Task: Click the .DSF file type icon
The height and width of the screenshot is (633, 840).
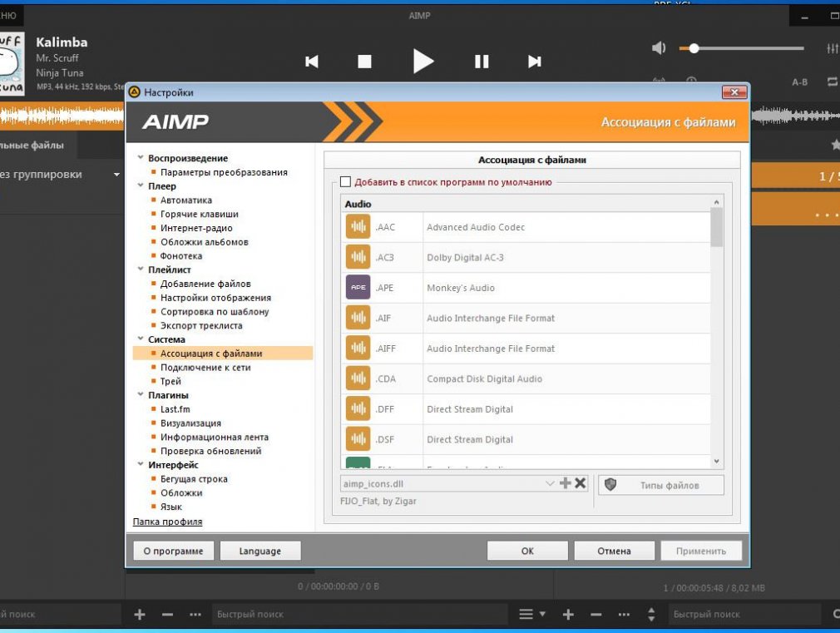Action: tap(358, 439)
